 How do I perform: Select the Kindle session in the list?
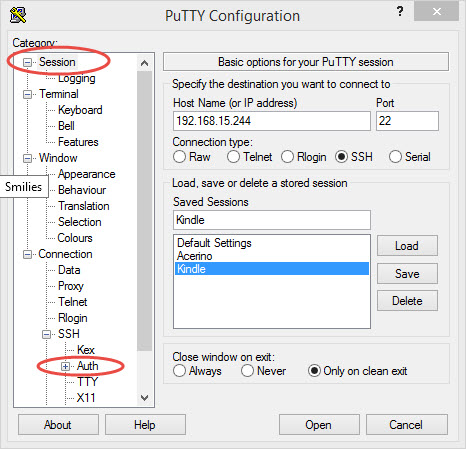272,269
